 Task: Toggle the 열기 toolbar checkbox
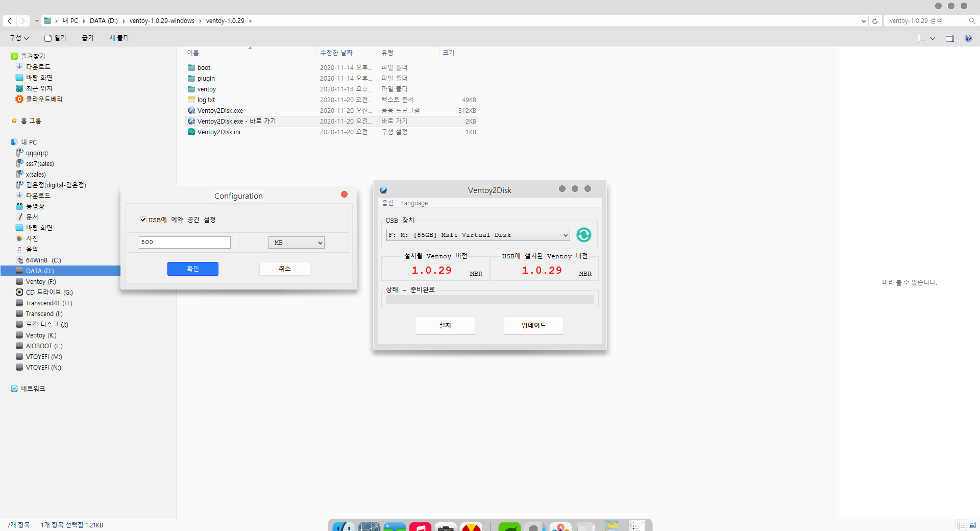pyautogui.click(x=48, y=38)
